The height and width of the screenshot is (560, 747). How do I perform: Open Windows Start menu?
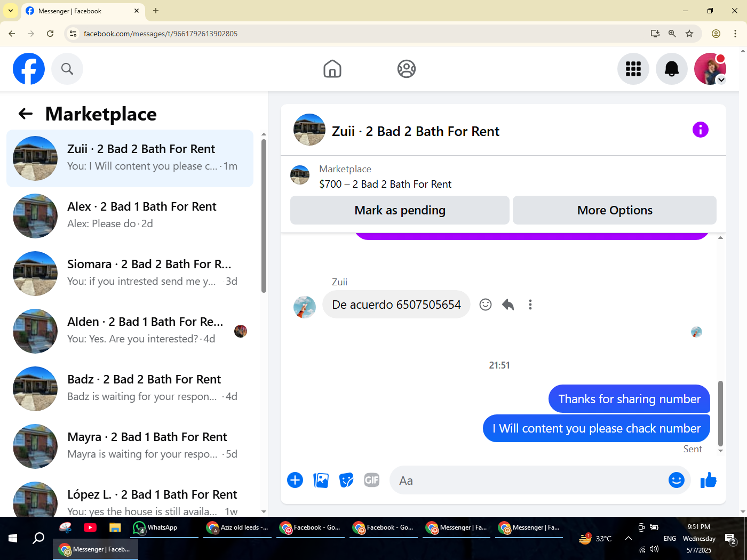13,538
